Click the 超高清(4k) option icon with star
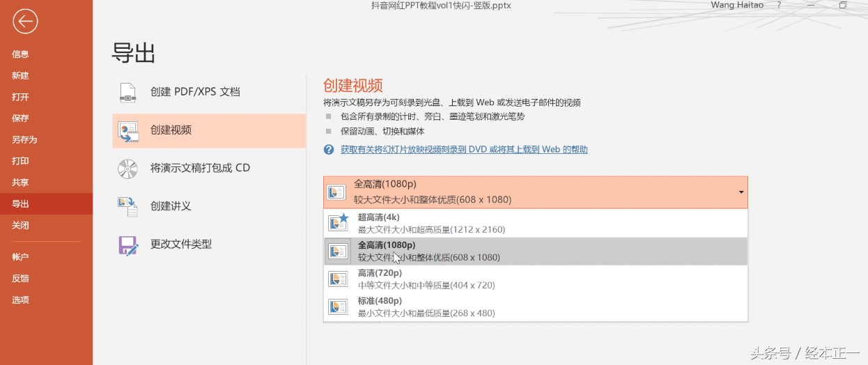The width and height of the screenshot is (868, 365). coord(339,223)
